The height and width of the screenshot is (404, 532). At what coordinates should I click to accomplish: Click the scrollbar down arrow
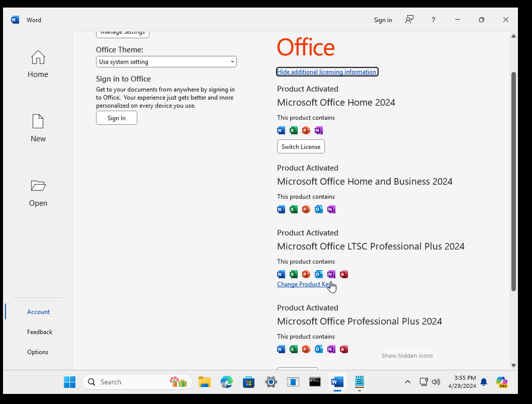[x=513, y=365]
